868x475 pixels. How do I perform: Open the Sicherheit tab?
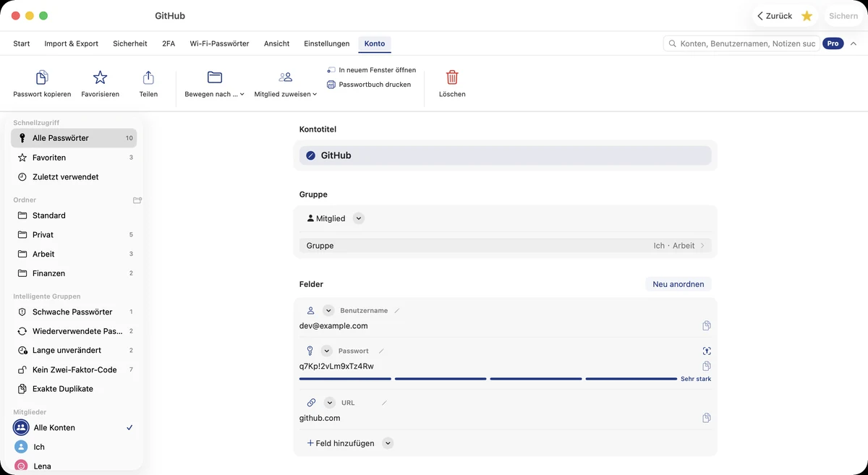click(130, 43)
